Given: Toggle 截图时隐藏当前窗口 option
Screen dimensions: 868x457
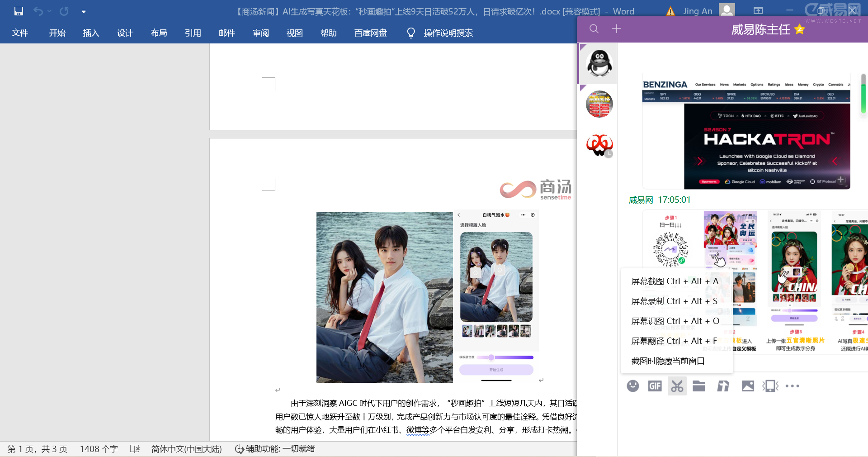Looking at the screenshot, I should [668, 361].
